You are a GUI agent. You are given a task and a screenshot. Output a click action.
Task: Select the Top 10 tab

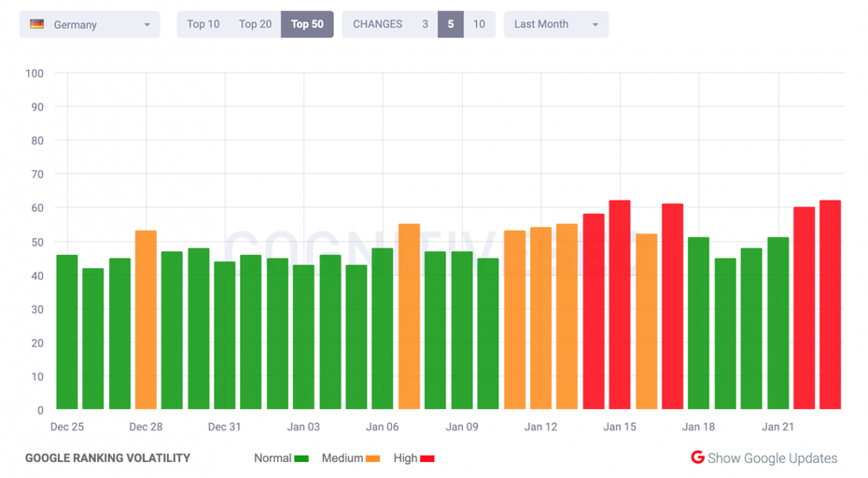203,24
